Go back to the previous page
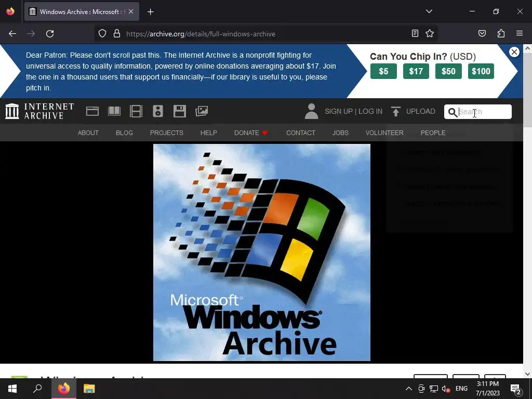This screenshot has height=399, width=532. tap(12, 34)
